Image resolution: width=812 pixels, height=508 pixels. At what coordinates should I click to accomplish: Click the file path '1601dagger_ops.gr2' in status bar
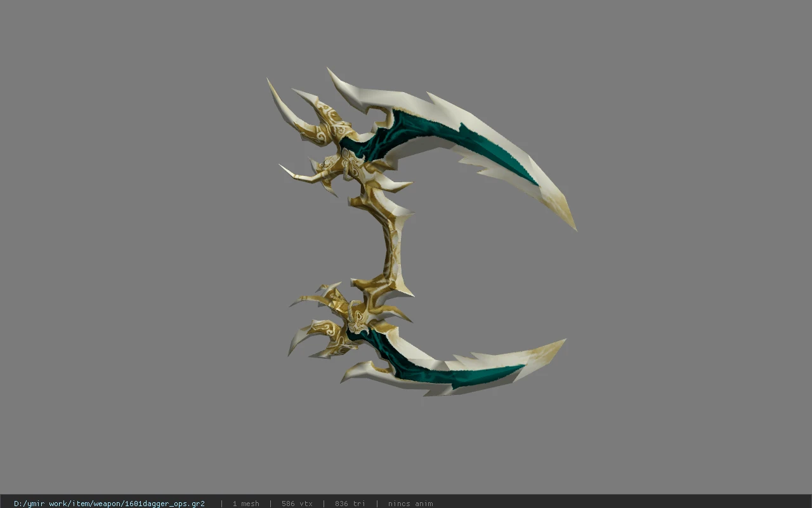[109, 504]
